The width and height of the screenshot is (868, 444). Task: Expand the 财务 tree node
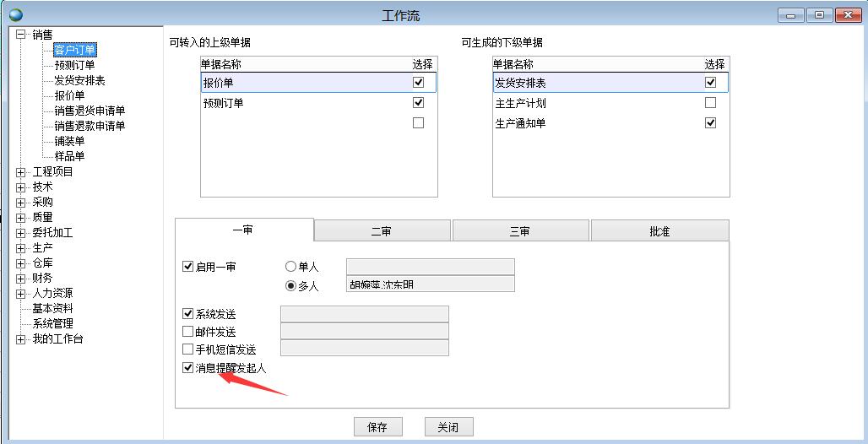[x=21, y=279]
